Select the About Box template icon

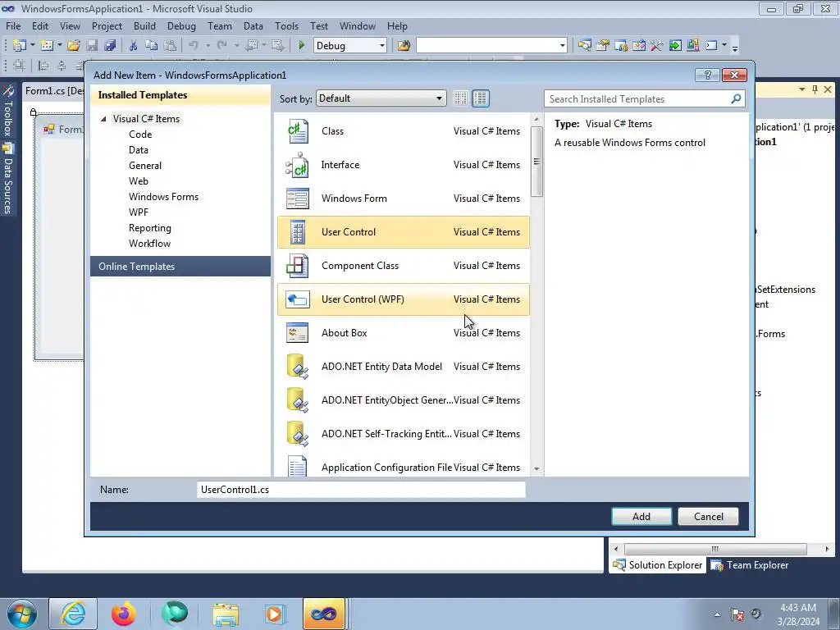click(x=297, y=333)
